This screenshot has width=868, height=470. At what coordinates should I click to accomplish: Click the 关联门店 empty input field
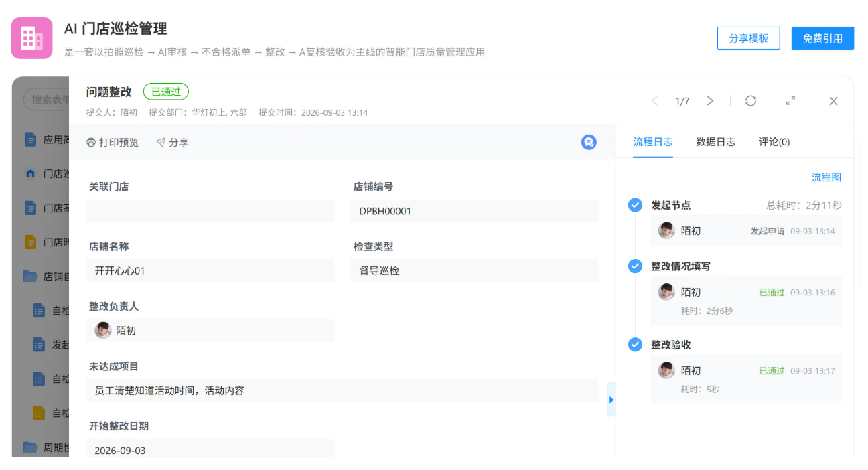(210, 211)
